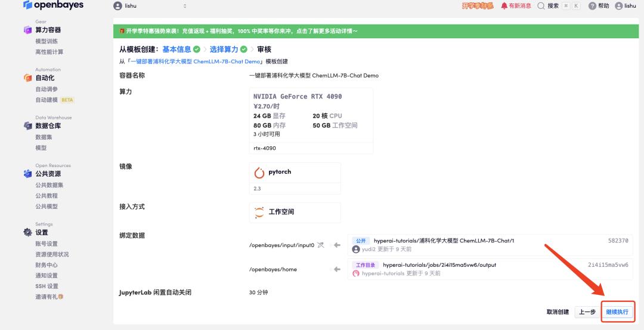
Task: Click the gift icon in green banner
Action: (x=122, y=31)
